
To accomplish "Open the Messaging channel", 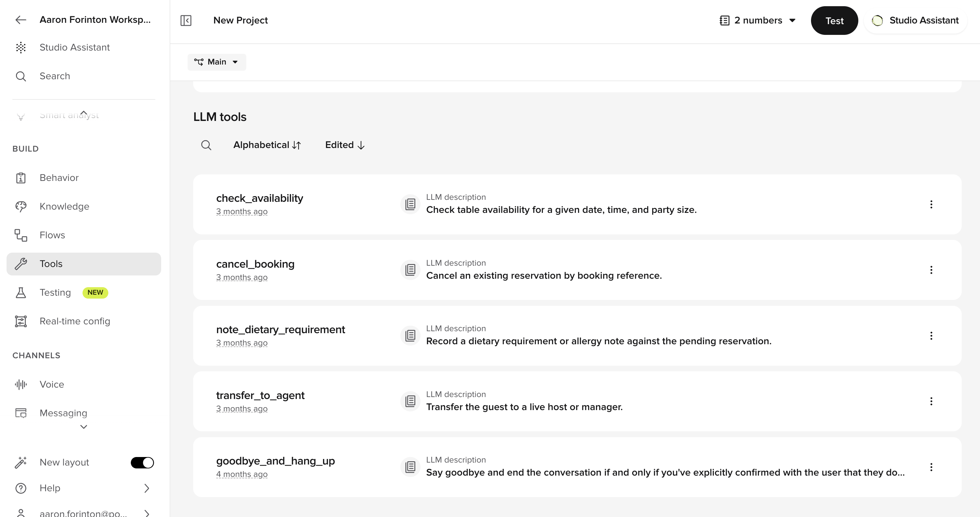I will [84, 413].
